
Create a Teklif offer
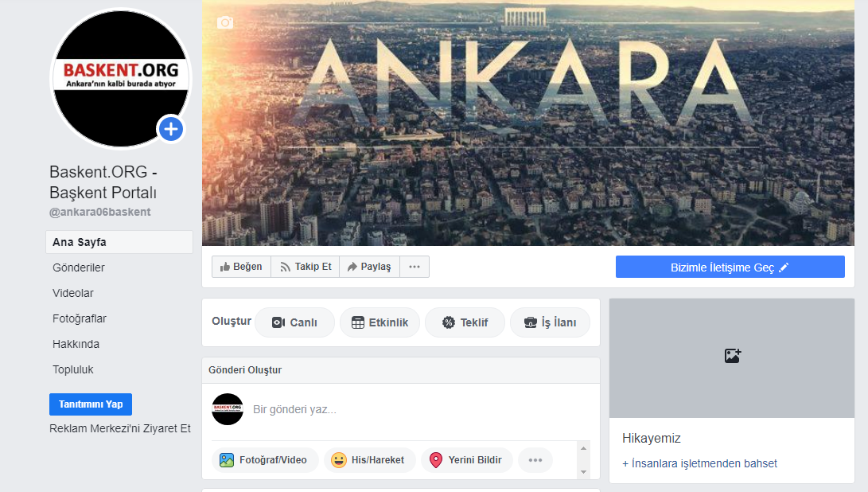465,322
